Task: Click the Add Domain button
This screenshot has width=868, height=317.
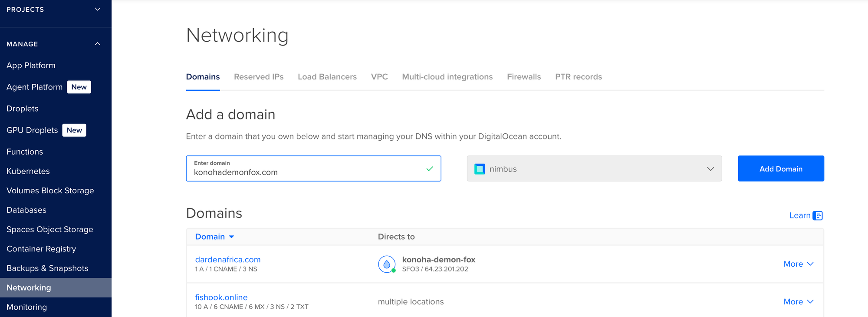Action: point(781,168)
